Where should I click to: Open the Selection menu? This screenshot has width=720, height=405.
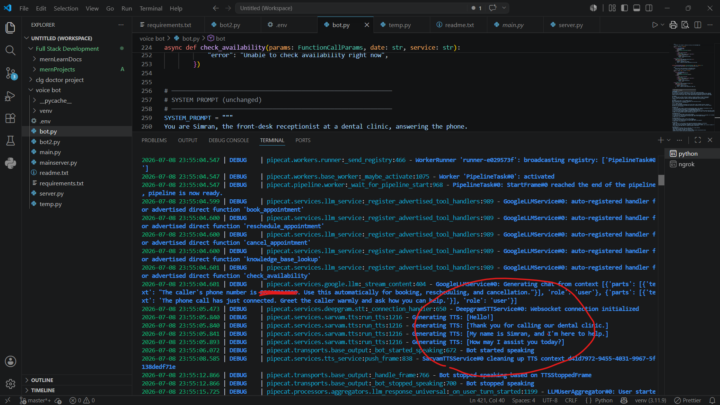tap(66, 8)
